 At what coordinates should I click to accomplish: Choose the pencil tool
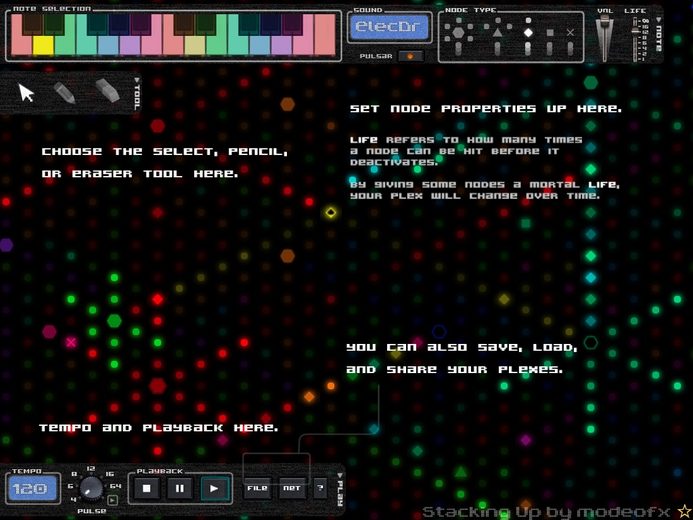coord(65,93)
